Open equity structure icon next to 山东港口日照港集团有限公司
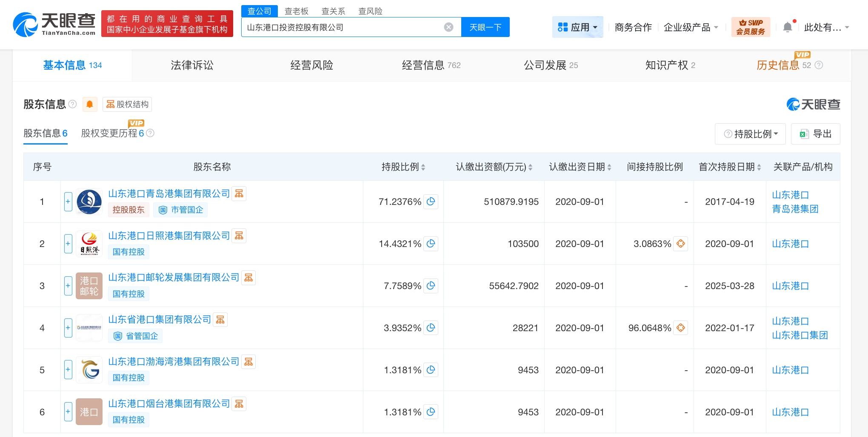The height and width of the screenshot is (437, 868). [x=239, y=236]
